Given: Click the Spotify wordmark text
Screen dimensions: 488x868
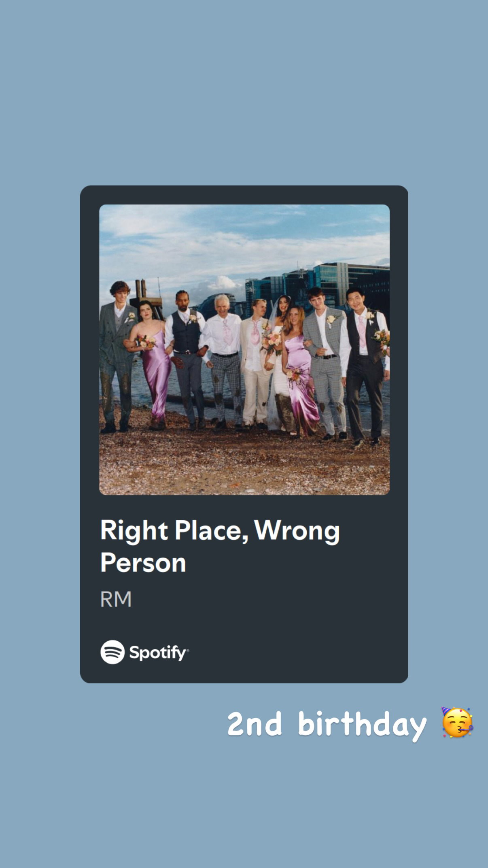Looking at the screenshot, I should 159,653.
